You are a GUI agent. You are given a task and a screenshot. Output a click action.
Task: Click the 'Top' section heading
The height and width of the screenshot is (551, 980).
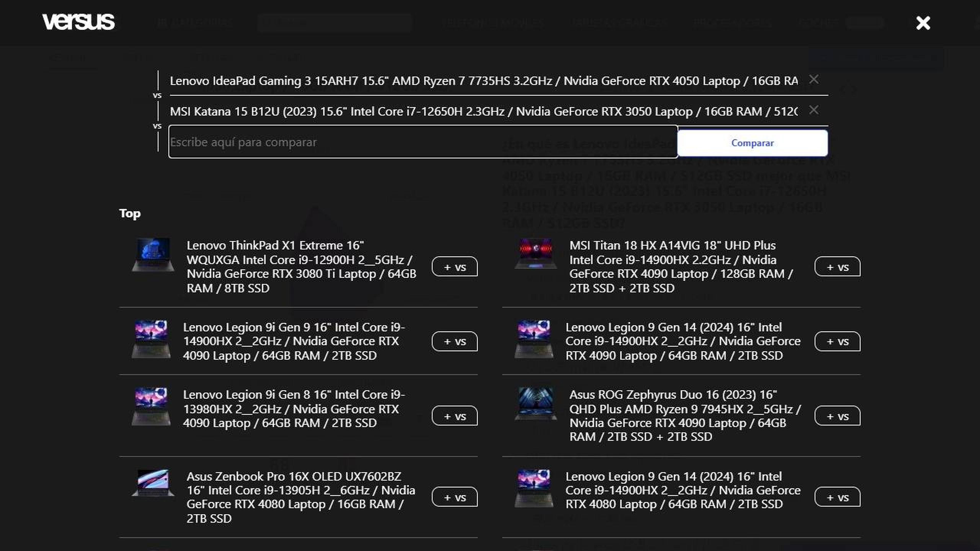click(x=130, y=213)
